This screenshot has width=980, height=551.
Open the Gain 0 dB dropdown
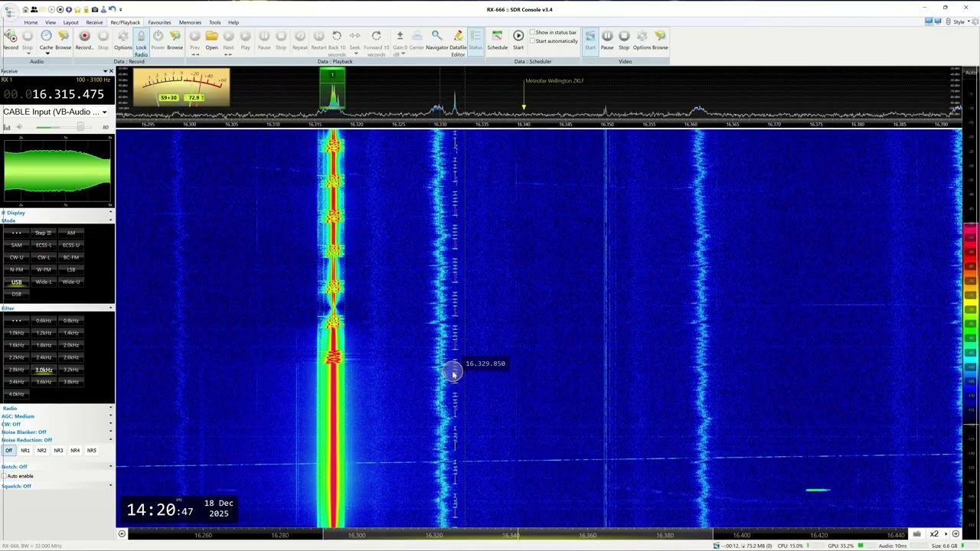click(x=400, y=42)
